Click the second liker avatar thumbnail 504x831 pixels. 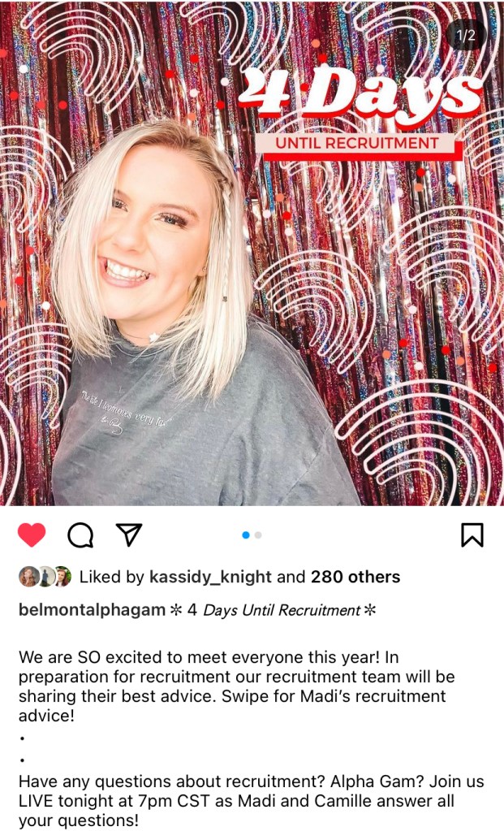(x=46, y=577)
